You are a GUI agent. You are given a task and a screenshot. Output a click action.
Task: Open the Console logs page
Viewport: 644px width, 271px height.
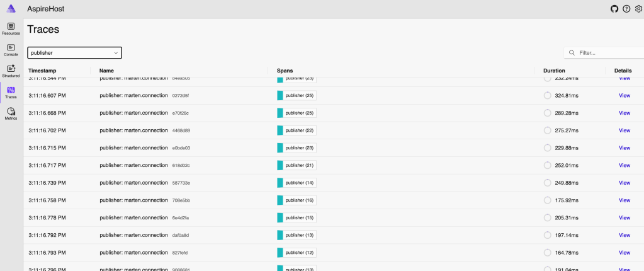(x=11, y=50)
